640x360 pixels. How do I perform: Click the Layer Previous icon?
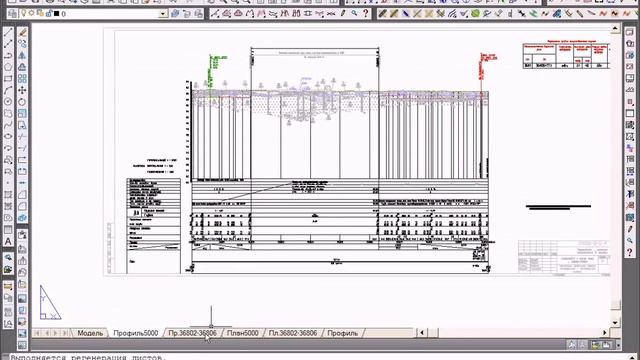187,14
